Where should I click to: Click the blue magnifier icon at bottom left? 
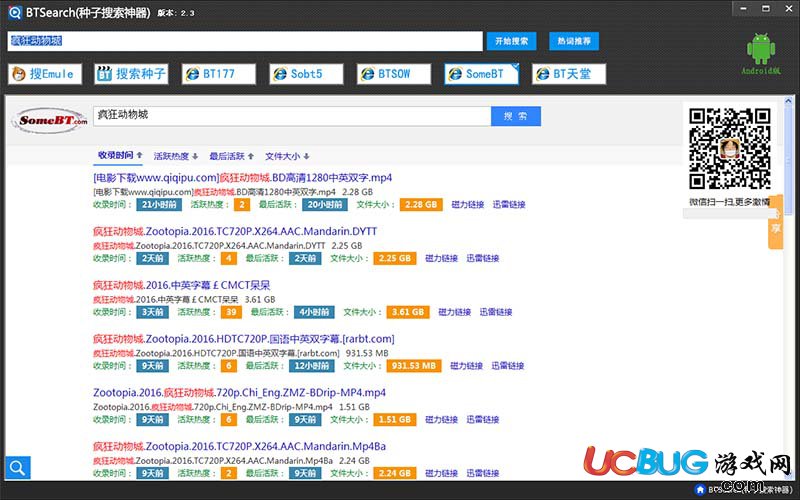click(x=18, y=467)
